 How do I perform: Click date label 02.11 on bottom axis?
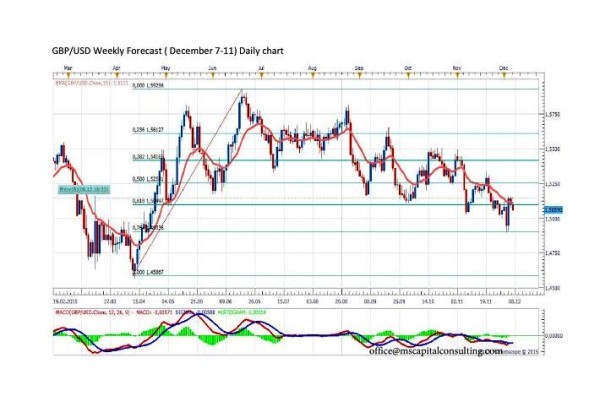(x=457, y=302)
